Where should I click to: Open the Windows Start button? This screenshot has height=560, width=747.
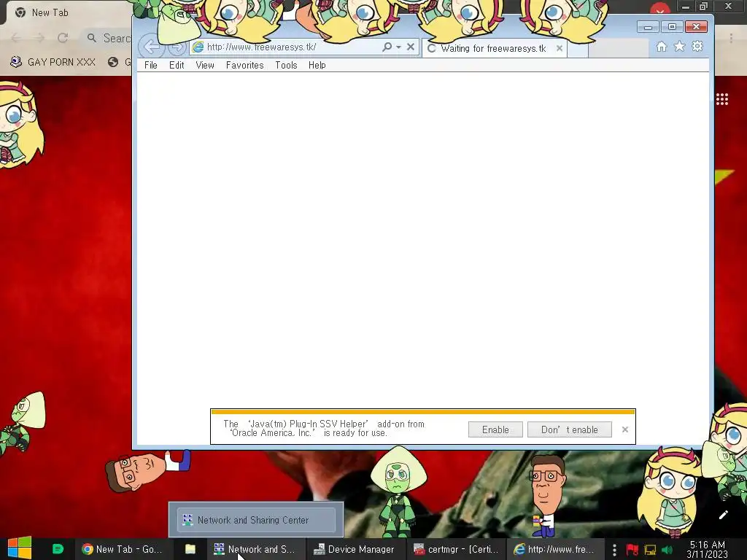tap(19, 548)
